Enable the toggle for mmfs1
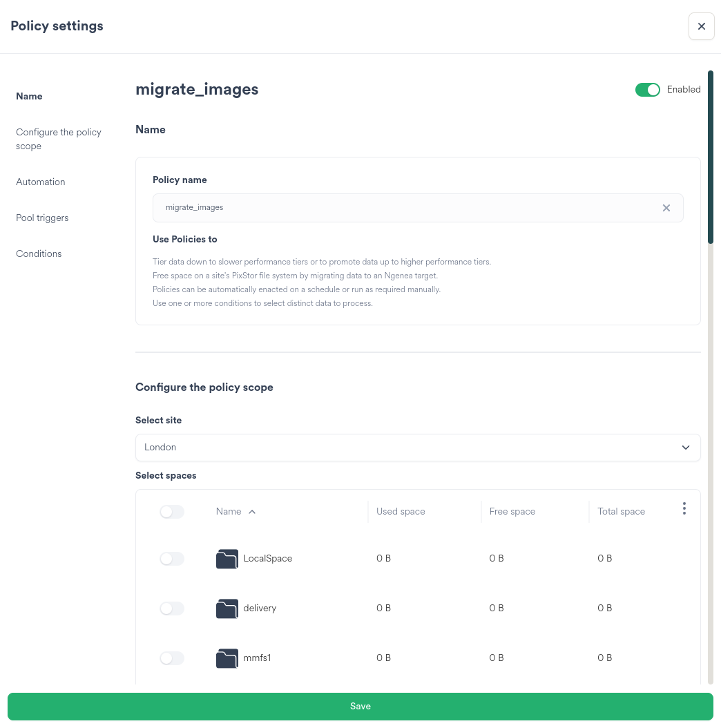The height and width of the screenshot is (728, 721). point(171,658)
